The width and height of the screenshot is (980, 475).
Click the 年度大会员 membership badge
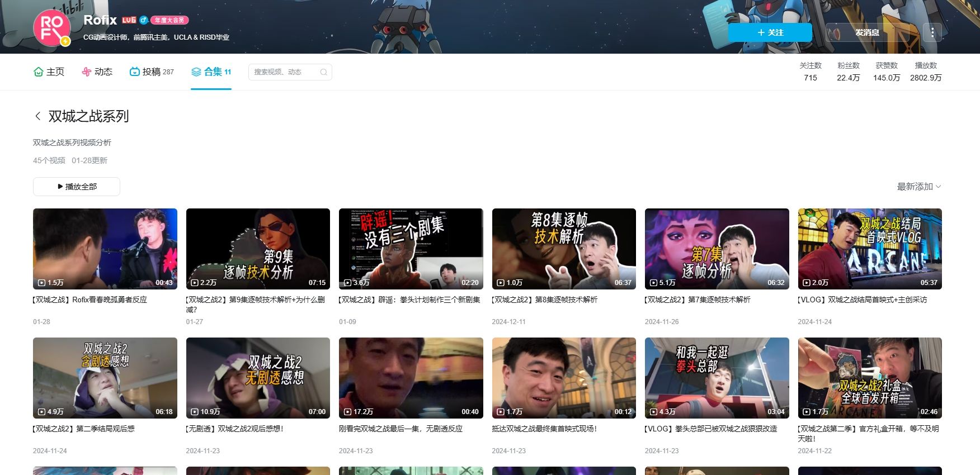pyautogui.click(x=169, y=20)
